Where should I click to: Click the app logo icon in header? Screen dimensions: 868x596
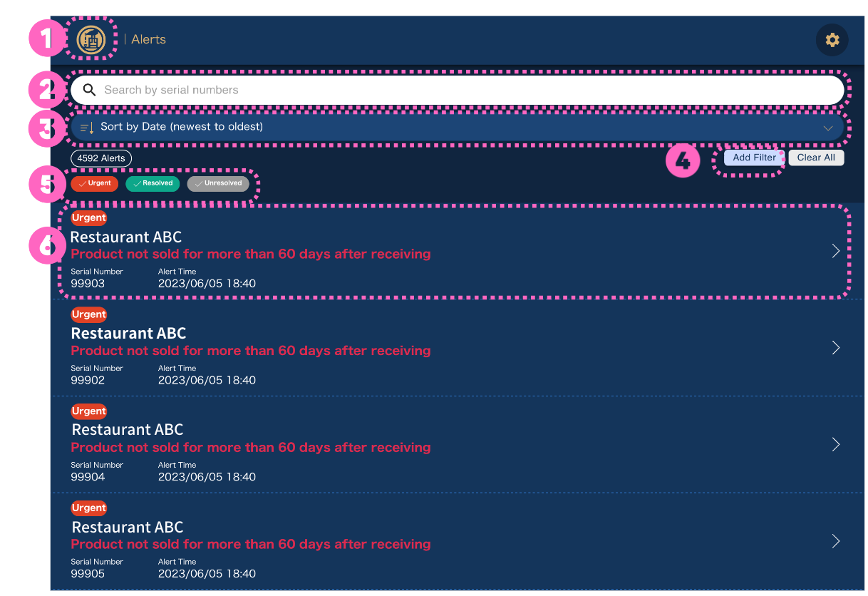[x=91, y=39]
